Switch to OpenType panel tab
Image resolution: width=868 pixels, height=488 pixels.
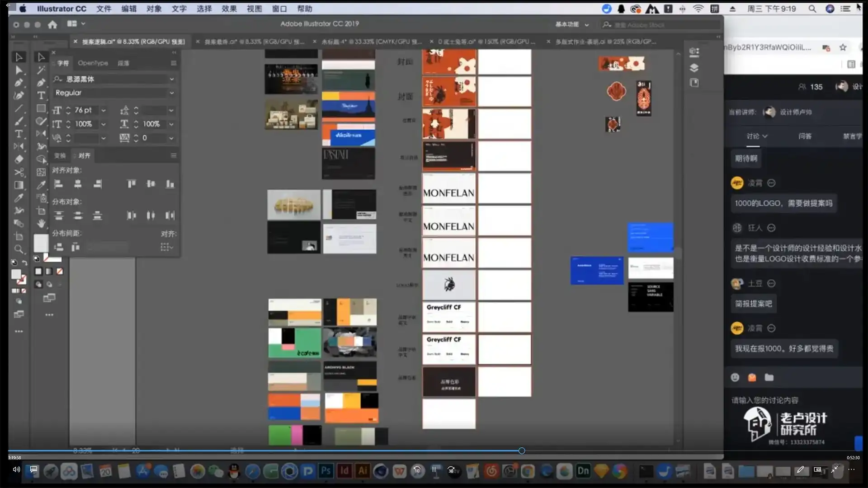click(93, 63)
